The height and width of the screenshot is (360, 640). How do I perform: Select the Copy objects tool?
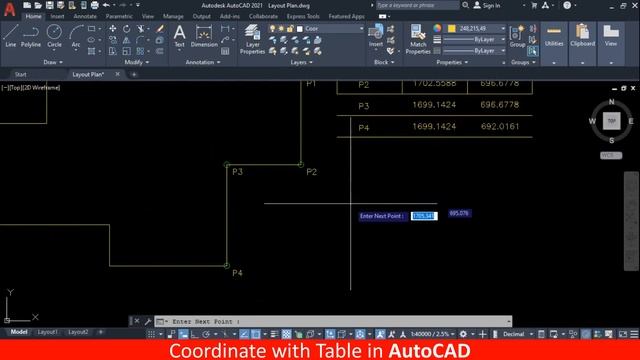click(x=113, y=40)
